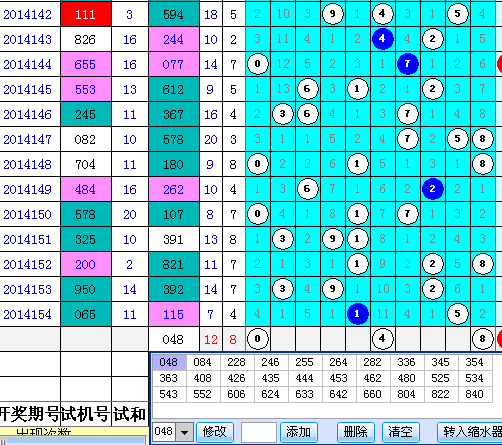This screenshot has height=445, width=502.
Task: Select number 444 in the list
Action: coord(304,378)
